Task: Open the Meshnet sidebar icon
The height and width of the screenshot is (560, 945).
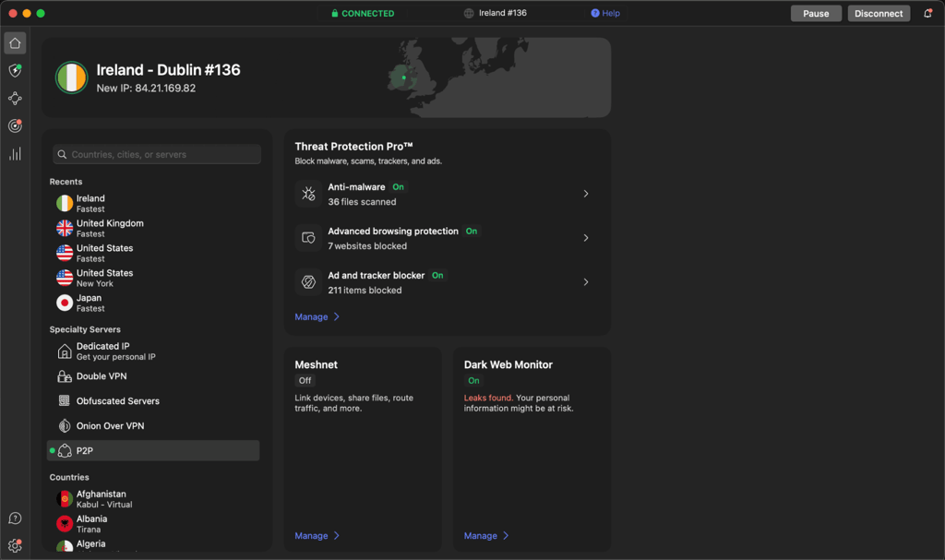Action: 15,99
